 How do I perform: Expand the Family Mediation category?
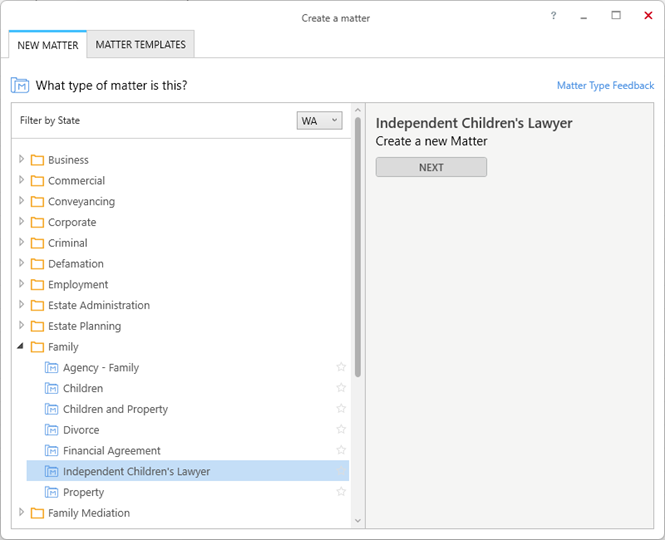(x=22, y=513)
